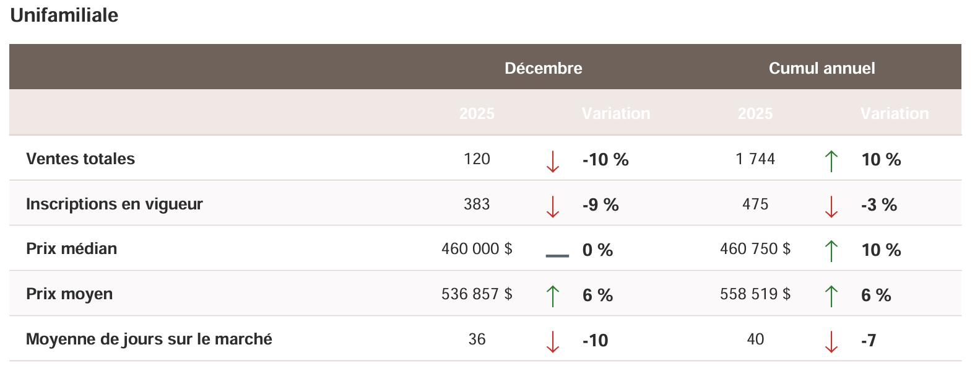The image size is (980, 381).
Task: Click red down arrow for December Inscriptions en vigueur
Action: pyautogui.click(x=553, y=206)
